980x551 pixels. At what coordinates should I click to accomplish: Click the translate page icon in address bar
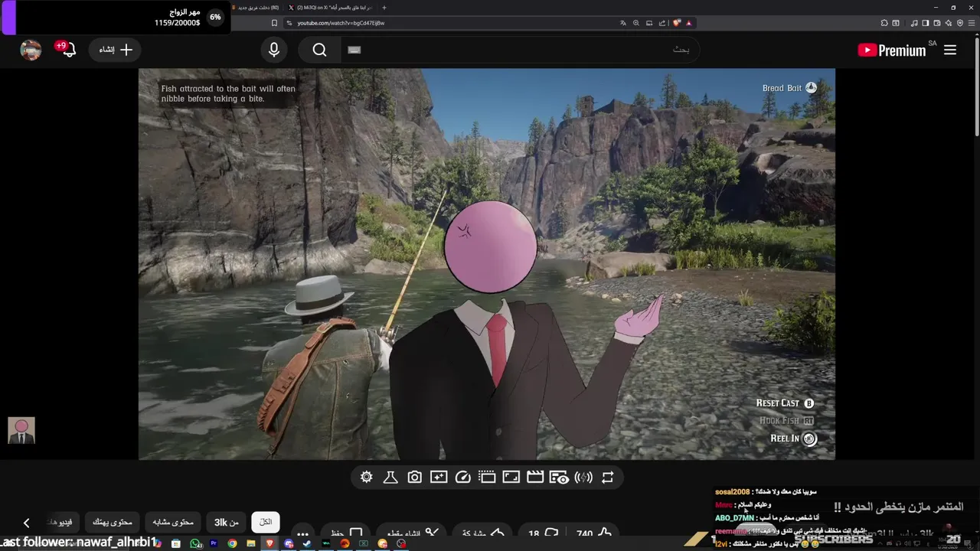[623, 23]
